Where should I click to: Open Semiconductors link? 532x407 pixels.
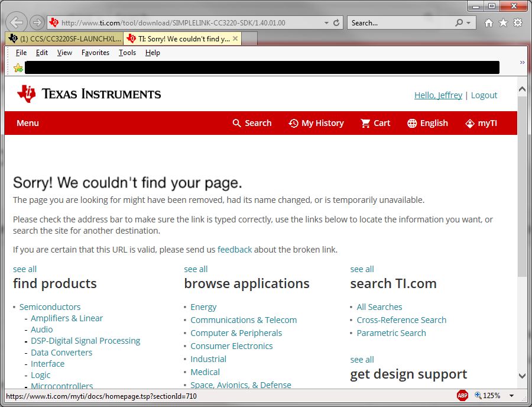click(x=50, y=307)
